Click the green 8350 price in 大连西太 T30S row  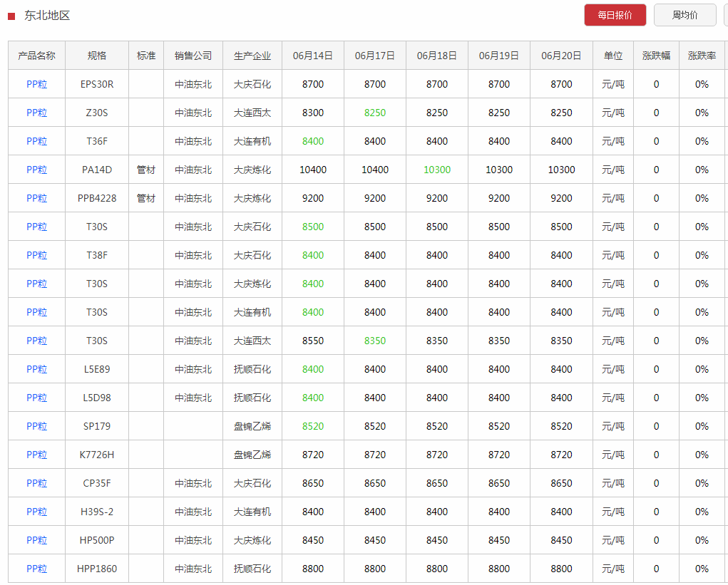pos(375,341)
